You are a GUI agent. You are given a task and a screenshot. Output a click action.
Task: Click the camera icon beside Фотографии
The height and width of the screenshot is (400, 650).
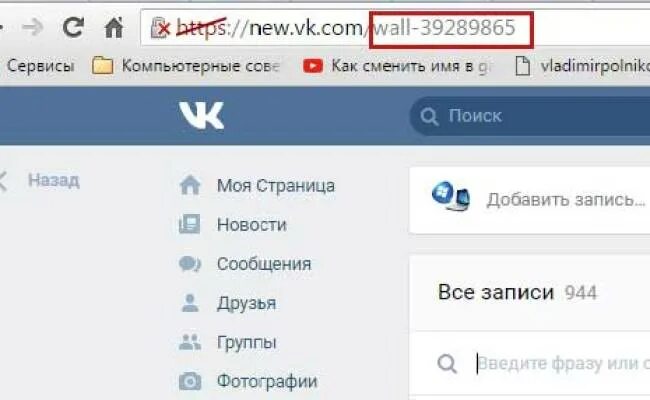coord(190,381)
